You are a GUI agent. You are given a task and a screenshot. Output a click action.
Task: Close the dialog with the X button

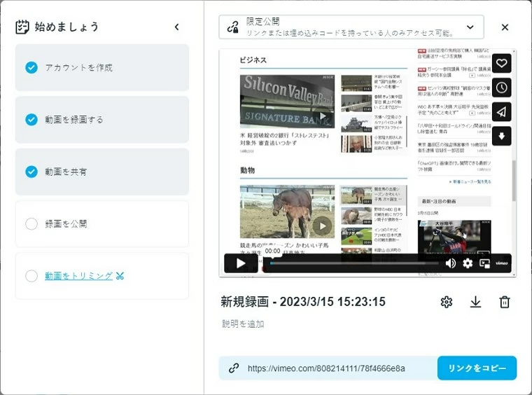pos(505,27)
